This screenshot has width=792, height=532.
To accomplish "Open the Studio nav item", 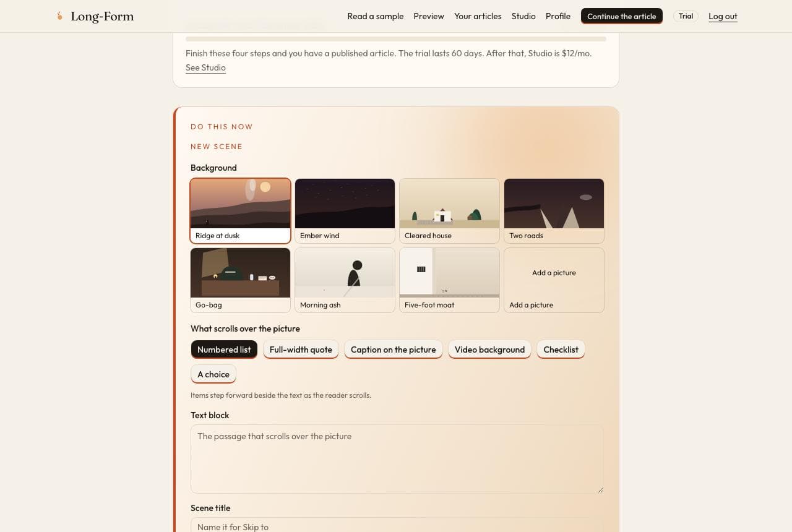I will coord(523,16).
